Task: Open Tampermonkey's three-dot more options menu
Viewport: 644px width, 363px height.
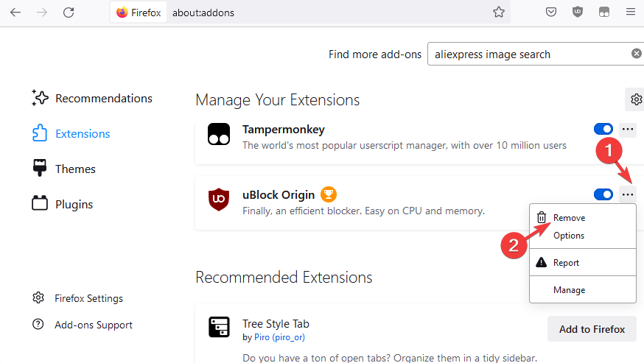Action: (628, 129)
